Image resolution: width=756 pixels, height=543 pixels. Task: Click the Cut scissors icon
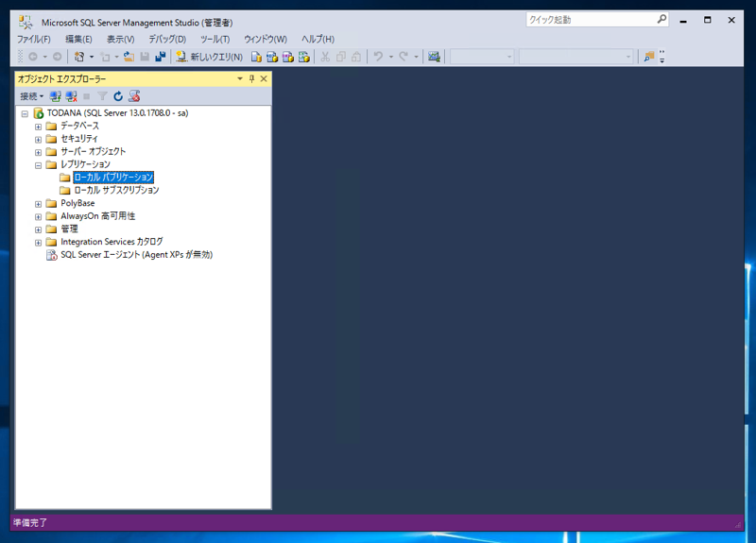coord(325,57)
